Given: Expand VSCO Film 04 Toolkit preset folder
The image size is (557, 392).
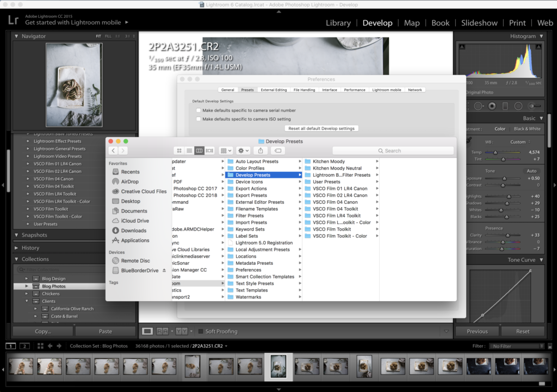Looking at the screenshot, I should pyautogui.click(x=28, y=186).
